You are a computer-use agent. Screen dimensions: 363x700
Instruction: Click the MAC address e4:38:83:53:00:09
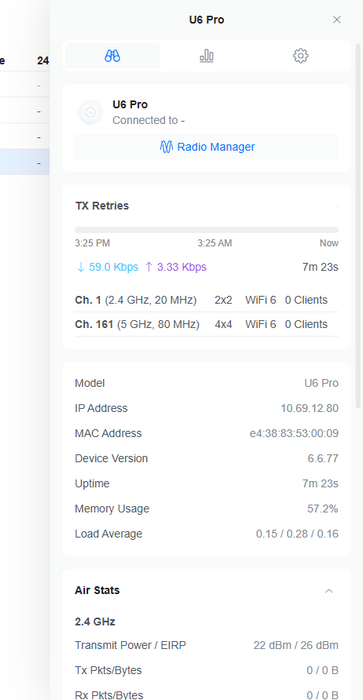(294, 433)
